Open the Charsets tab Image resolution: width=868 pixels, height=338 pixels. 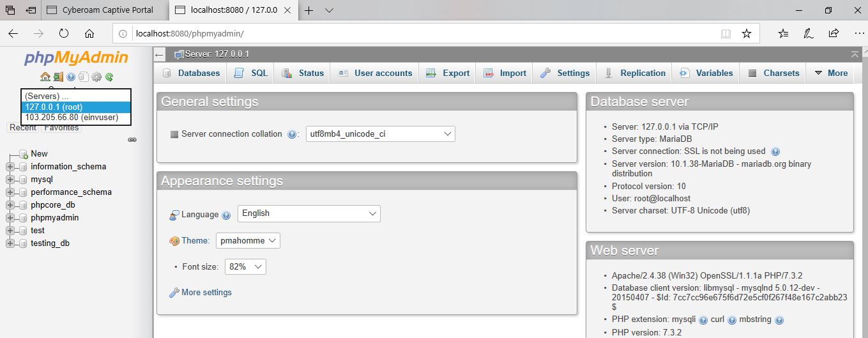[x=773, y=73]
